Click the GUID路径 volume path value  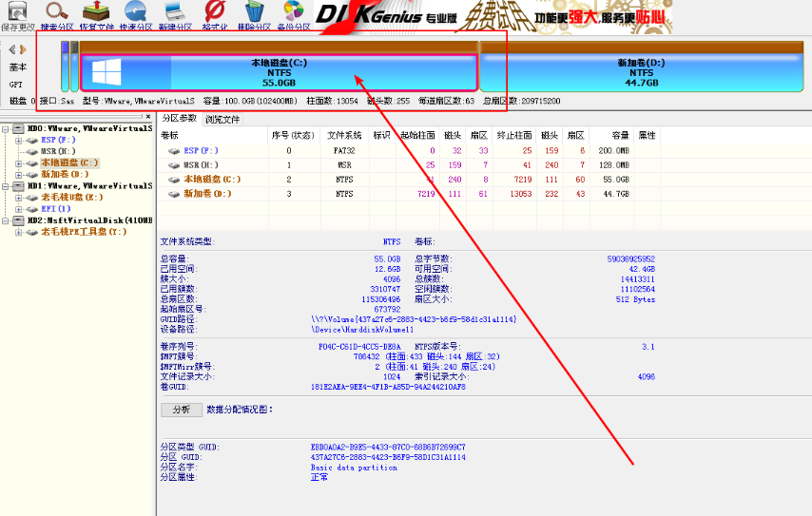tap(414, 319)
